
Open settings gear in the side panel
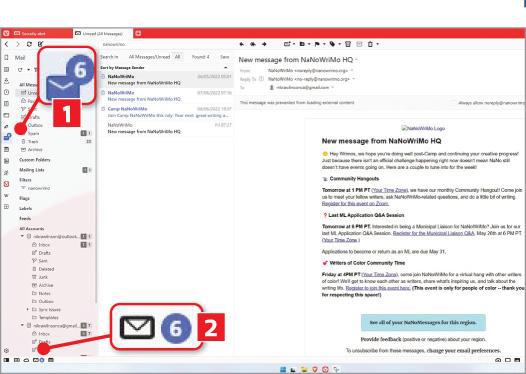(x=6, y=351)
